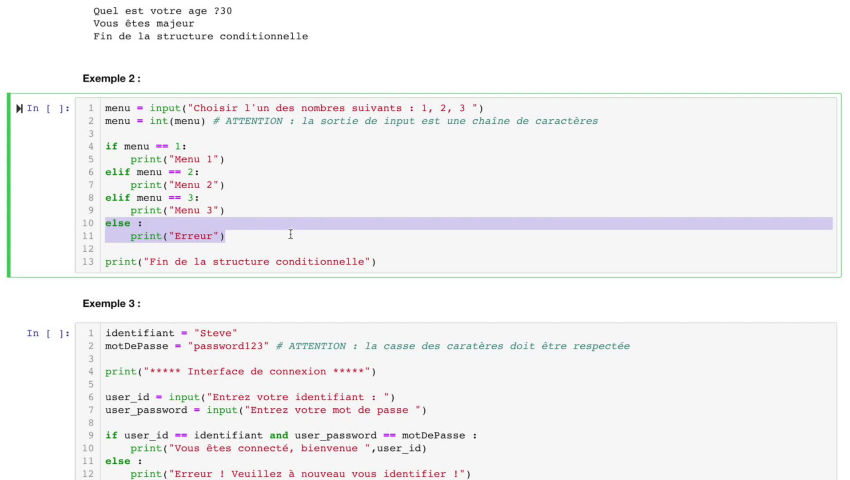The height and width of the screenshot is (480, 850).
Task: Click the In [ ] prompt of Exemple 3
Action: (x=48, y=333)
